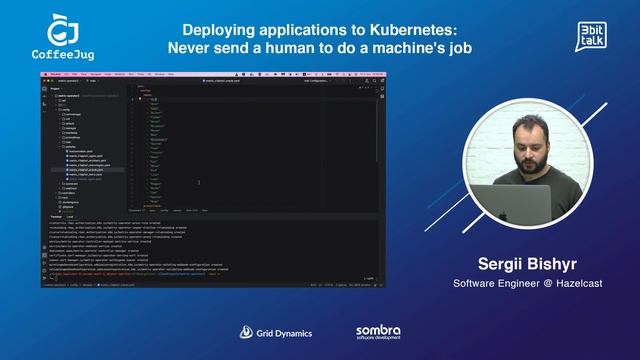Select the controllers folder in tree
This screenshot has height=360, width=640.
click(67, 193)
